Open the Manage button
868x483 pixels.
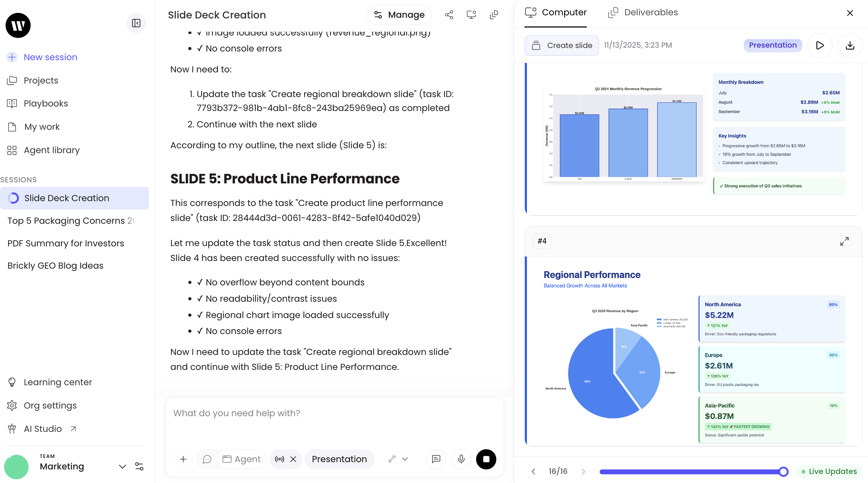(399, 15)
